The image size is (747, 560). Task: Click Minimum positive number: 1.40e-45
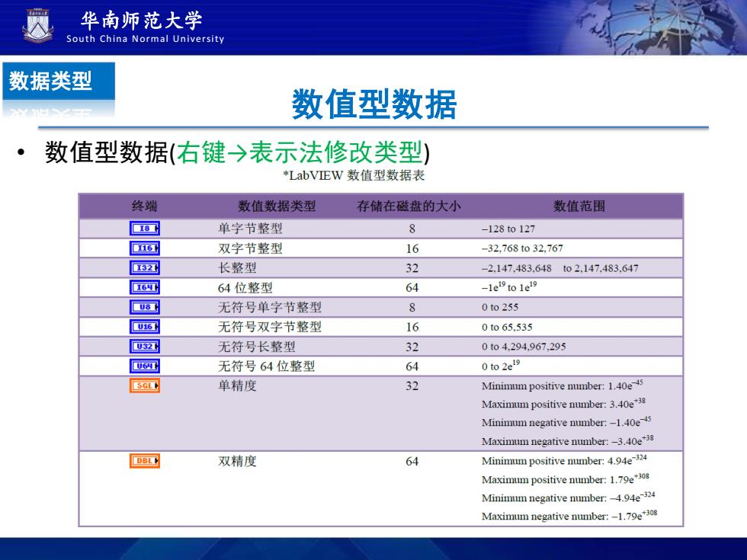coord(563,386)
